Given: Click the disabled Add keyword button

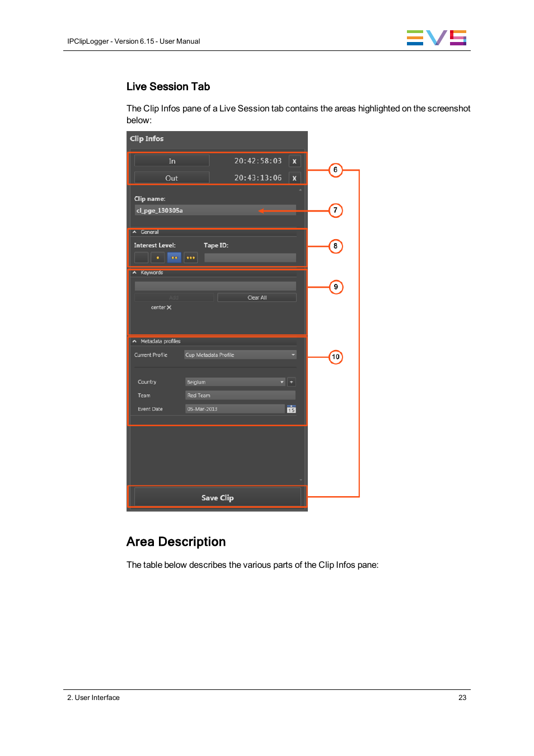Looking at the screenshot, I should [x=174, y=298].
